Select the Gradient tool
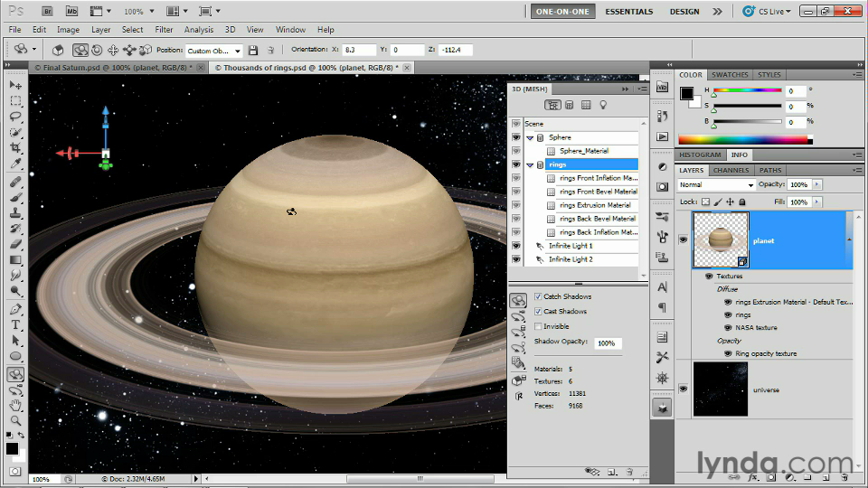Viewport: 868px width, 488px height. click(x=15, y=260)
